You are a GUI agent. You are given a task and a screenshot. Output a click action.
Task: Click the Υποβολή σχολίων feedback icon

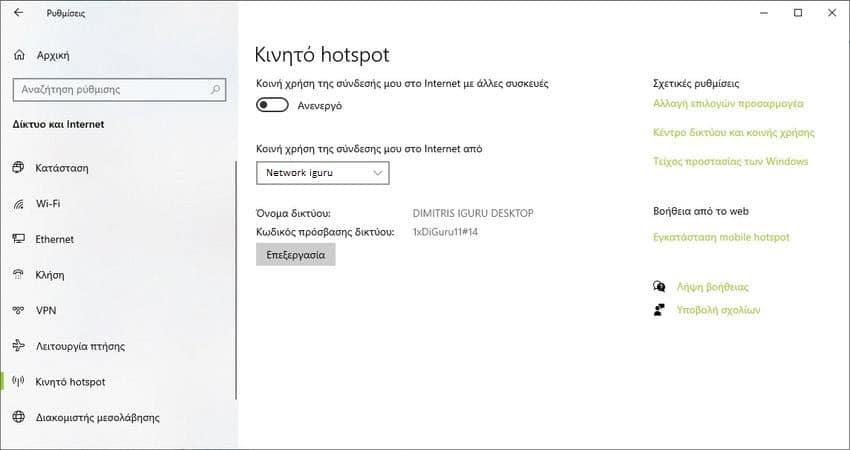tap(659, 310)
